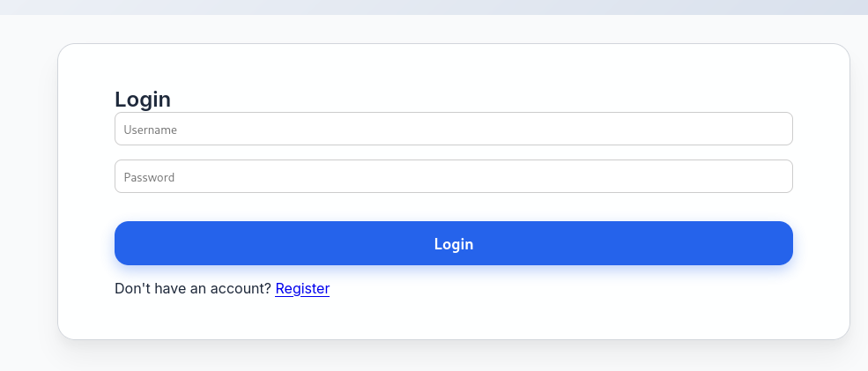The width and height of the screenshot is (868, 371).
Task: Follow the underlined Register hyperlink
Action: pyautogui.click(x=302, y=288)
